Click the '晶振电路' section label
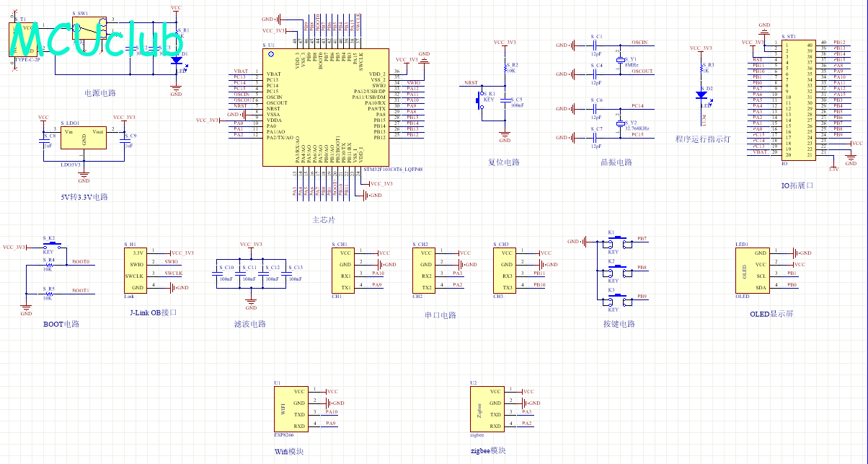868x464 pixels. point(616,162)
